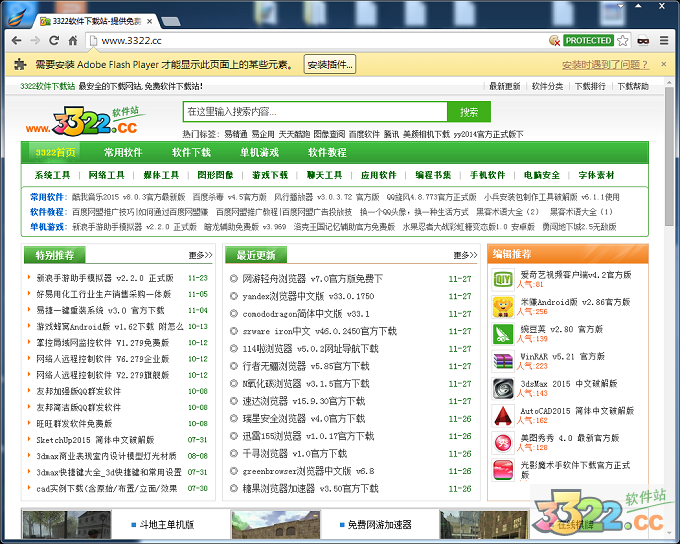Select the 图形图像 category

216,175
